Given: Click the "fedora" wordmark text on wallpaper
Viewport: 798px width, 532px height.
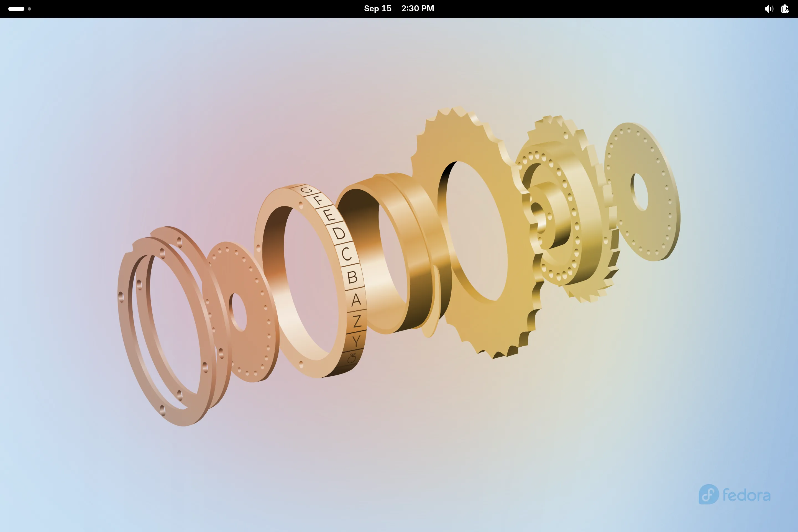Looking at the screenshot, I should pos(746,495).
